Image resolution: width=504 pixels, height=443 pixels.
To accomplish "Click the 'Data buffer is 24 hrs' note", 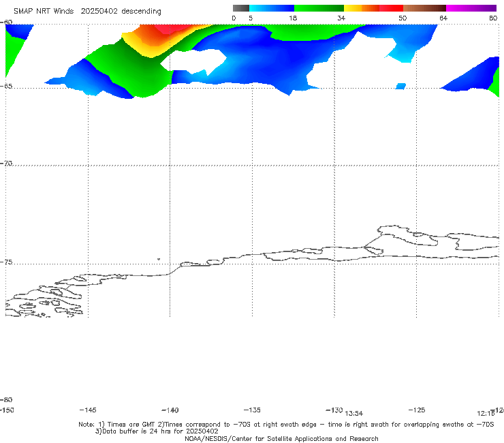I will click(x=157, y=431).
